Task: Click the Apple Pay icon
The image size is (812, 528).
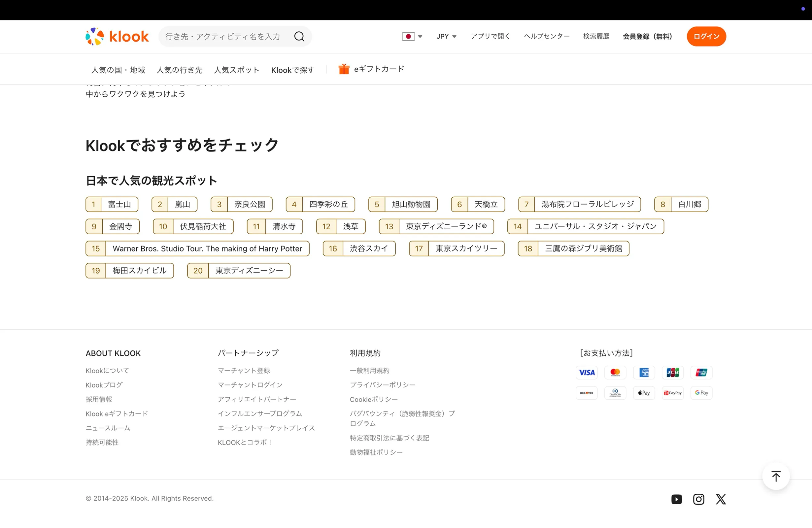Action: [644, 393]
